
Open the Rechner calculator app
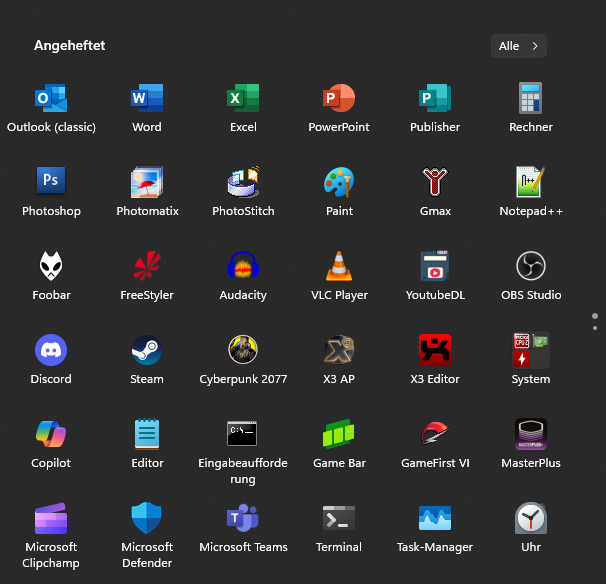click(531, 98)
